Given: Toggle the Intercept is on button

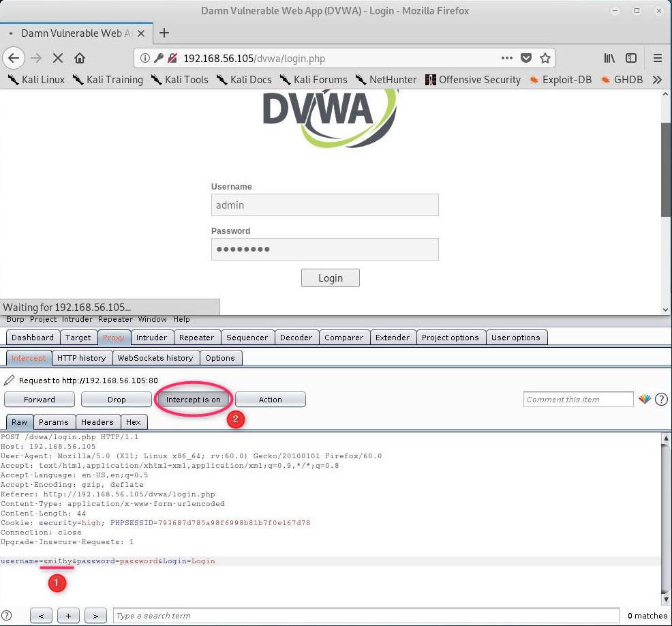Looking at the screenshot, I should 194,399.
